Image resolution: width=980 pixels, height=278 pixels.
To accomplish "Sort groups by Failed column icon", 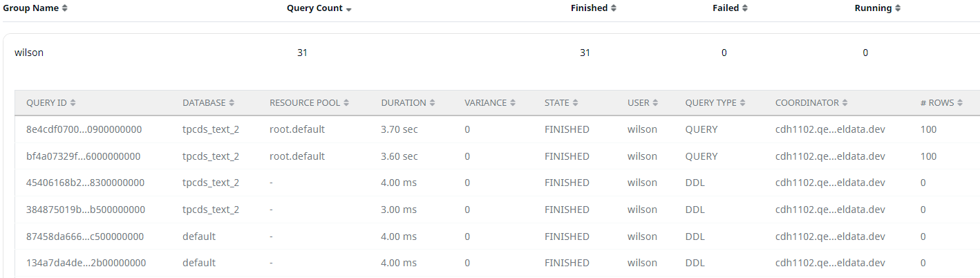I will click(745, 8).
